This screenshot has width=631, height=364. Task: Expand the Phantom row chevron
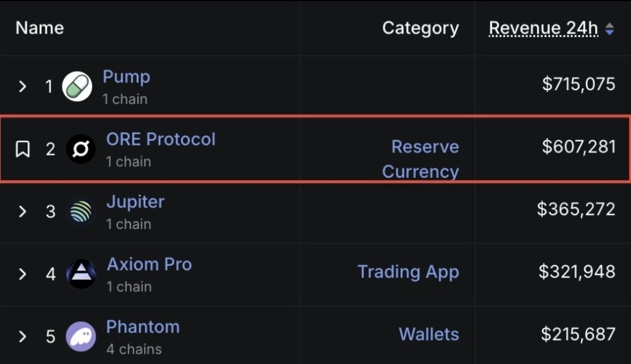click(x=23, y=337)
